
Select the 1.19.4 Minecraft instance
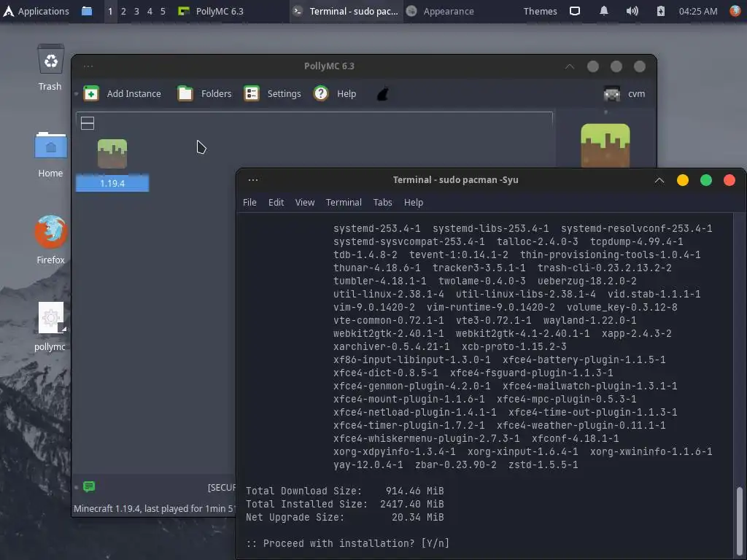point(112,165)
